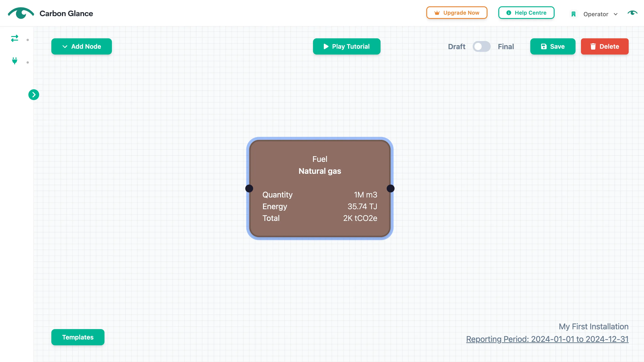Save the installation diagram

(x=553, y=46)
